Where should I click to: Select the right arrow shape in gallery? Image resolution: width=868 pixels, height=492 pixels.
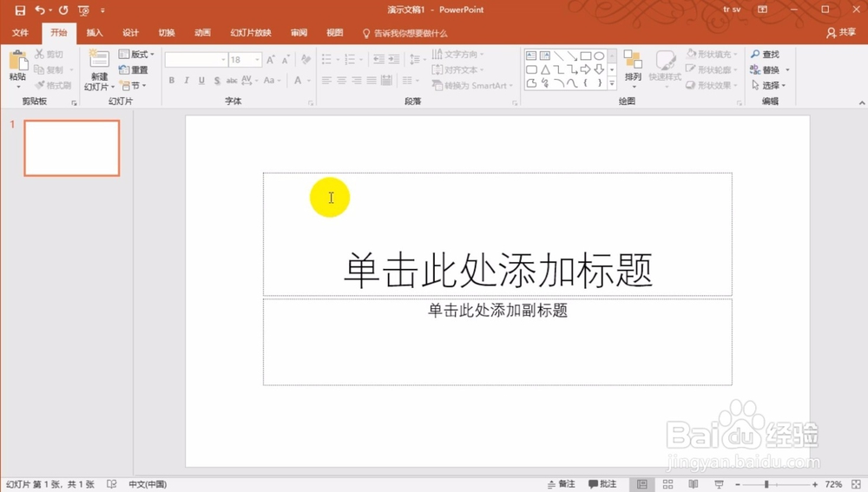(586, 69)
